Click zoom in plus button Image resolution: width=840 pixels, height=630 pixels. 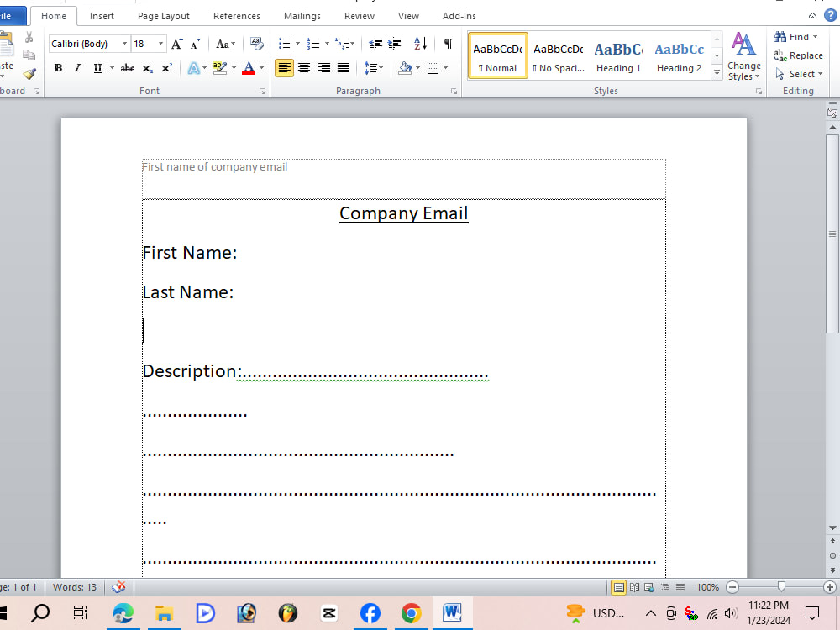pyautogui.click(x=830, y=587)
